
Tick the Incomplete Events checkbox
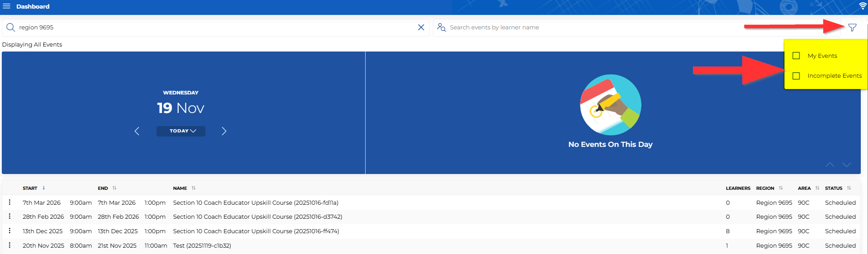(x=796, y=76)
